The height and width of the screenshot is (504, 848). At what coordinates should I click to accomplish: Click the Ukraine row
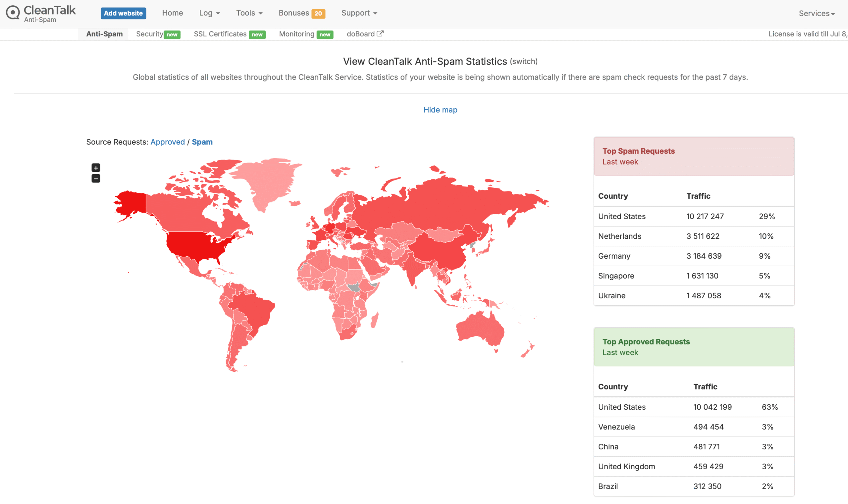[x=694, y=295]
